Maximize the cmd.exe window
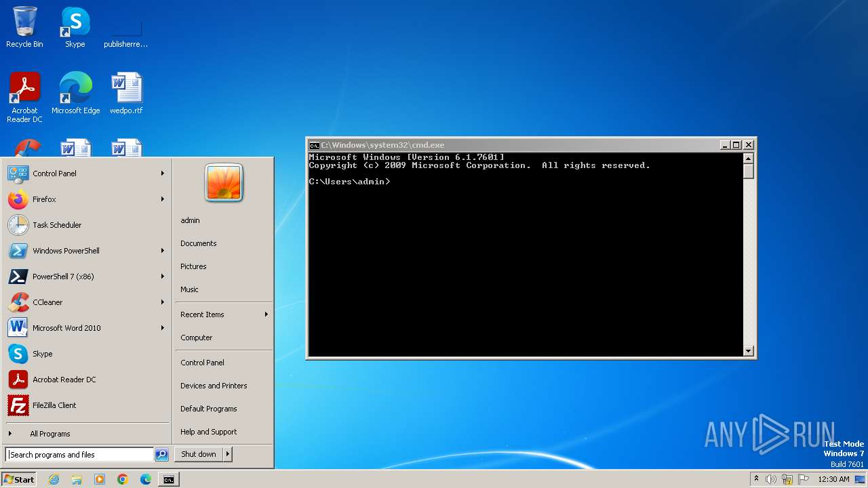Screen dimensions: 868x488 pos(736,145)
